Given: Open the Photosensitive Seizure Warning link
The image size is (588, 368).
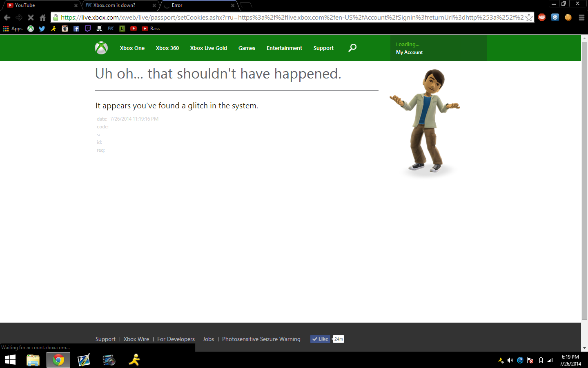Looking at the screenshot, I should point(261,339).
